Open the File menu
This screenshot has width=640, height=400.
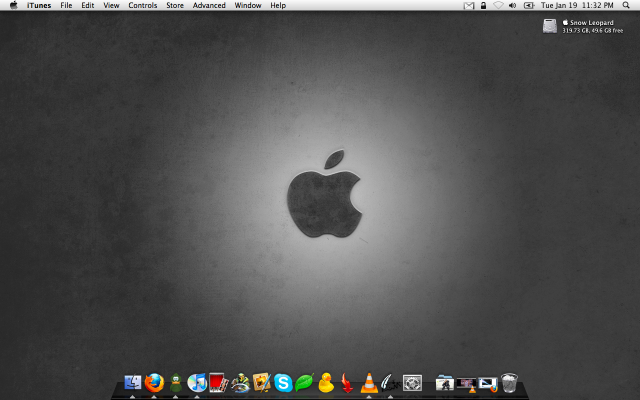coord(66,5)
